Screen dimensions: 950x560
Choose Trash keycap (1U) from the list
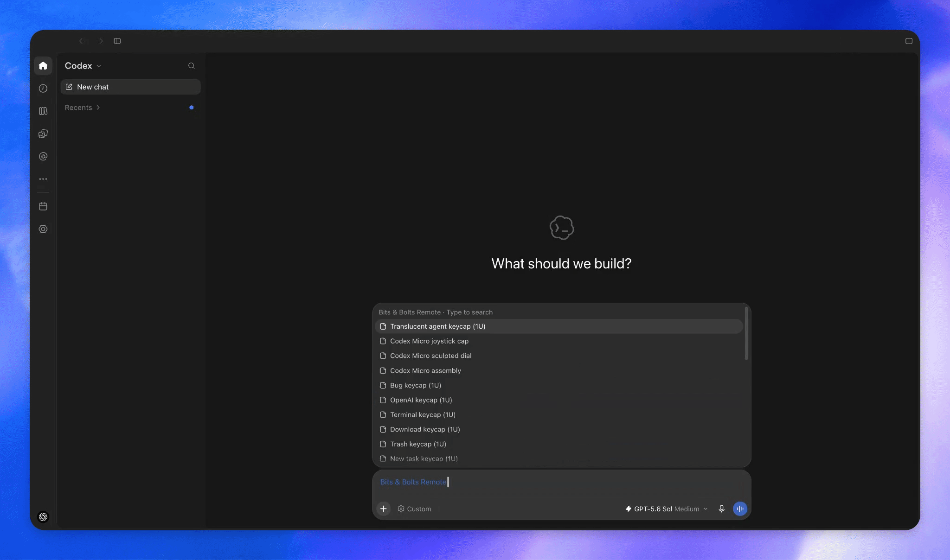pyautogui.click(x=558, y=444)
